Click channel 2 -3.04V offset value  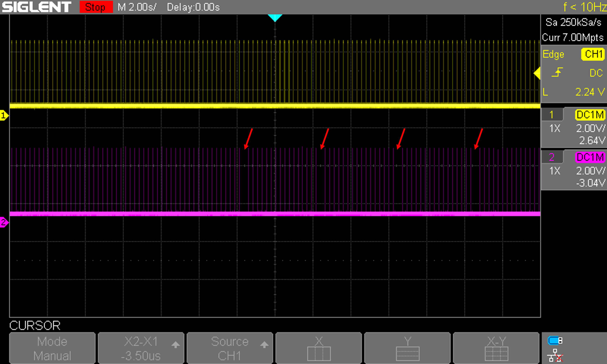(x=591, y=183)
